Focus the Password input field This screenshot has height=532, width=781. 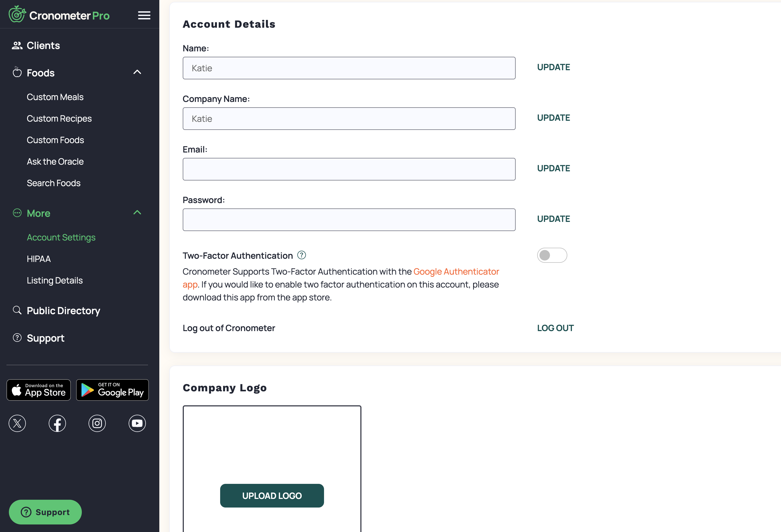[x=349, y=220]
